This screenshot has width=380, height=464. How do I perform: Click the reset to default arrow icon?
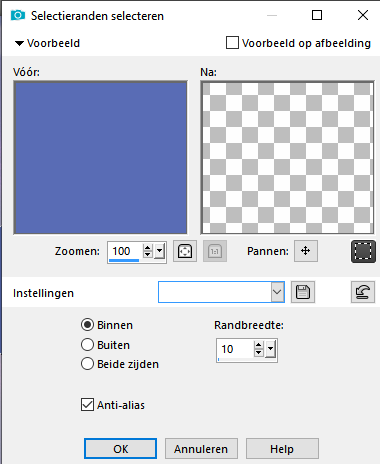[363, 292]
